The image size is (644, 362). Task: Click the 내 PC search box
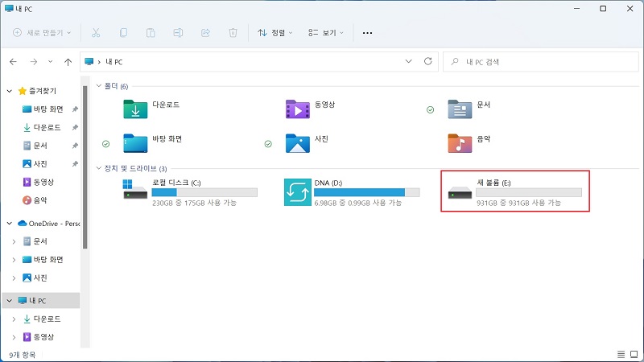[540, 62]
